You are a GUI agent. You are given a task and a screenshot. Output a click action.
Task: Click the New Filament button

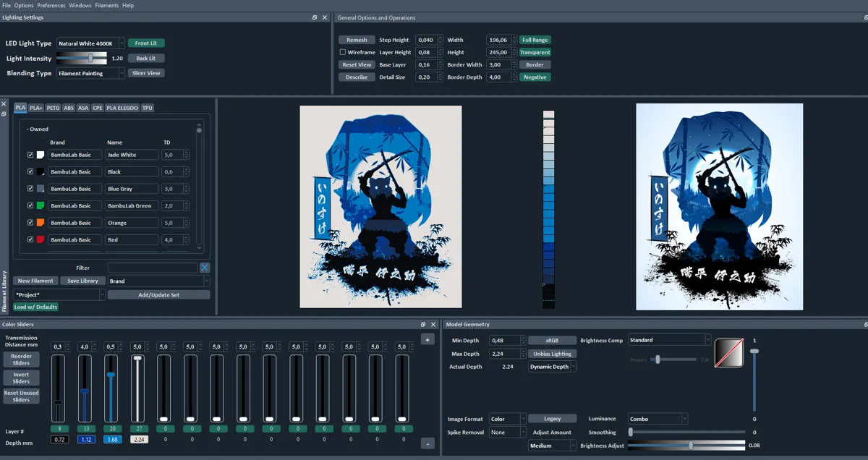tap(35, 281)
